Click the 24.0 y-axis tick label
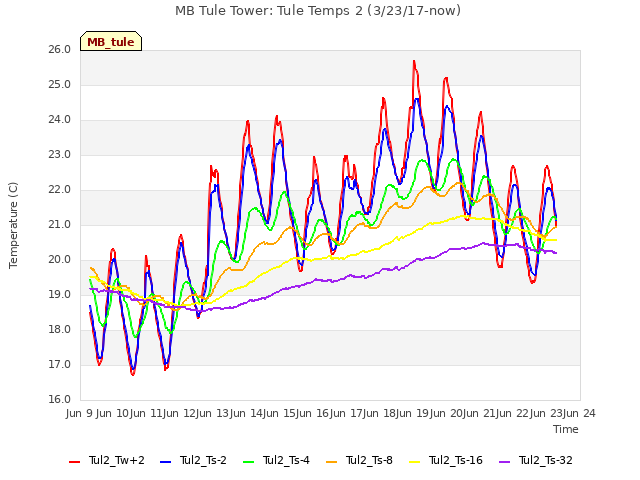Viewport: 640px width, 480px height. click(x=60, y=120)
